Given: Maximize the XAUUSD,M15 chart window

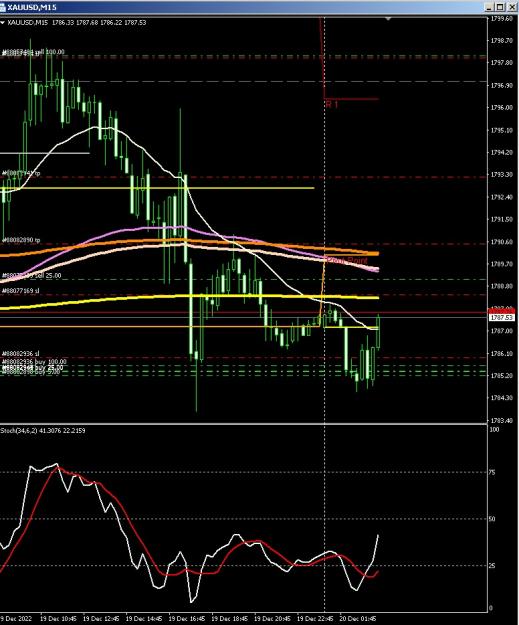Looking at the screenshot, I should (x=500, y=7).
